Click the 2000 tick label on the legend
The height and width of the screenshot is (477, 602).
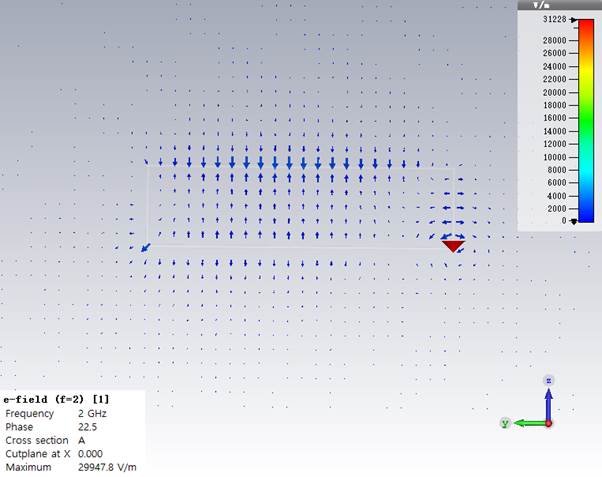(x=556, y=208)
